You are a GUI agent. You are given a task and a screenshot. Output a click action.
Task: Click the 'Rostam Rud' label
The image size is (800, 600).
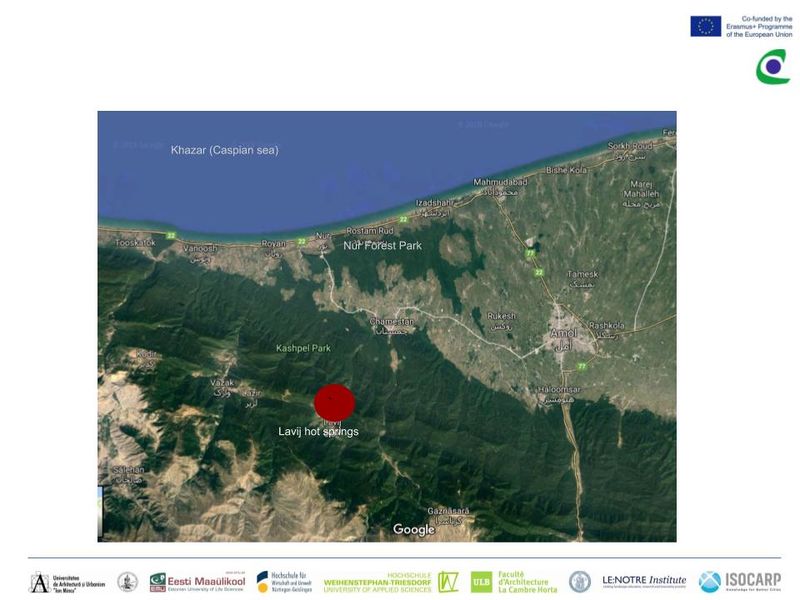pos(370,231)
